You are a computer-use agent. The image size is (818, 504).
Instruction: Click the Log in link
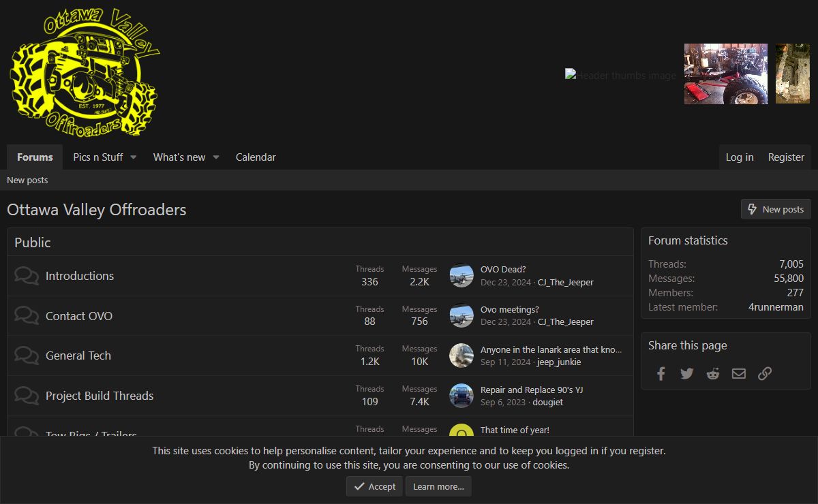[740, 157]
